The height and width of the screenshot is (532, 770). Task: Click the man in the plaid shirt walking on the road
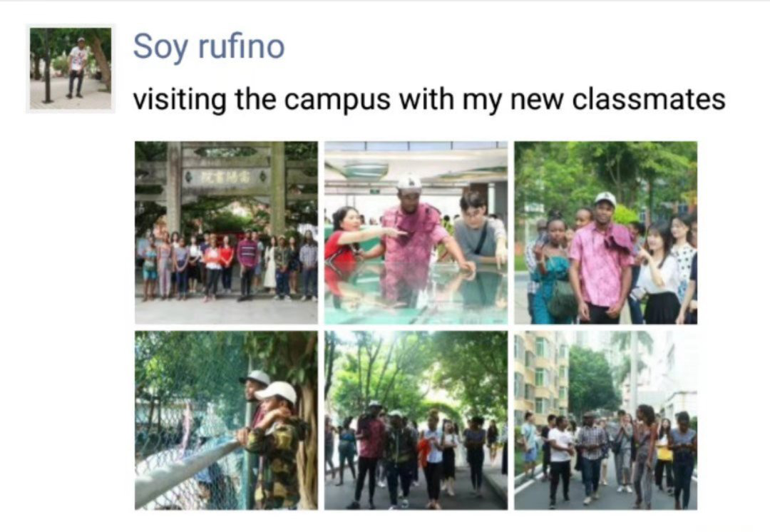[x=591, y=457]
